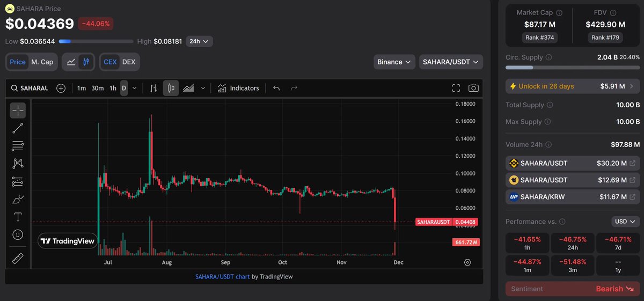
Task: Select the area chart style icon
Action: tap(188, 88)
